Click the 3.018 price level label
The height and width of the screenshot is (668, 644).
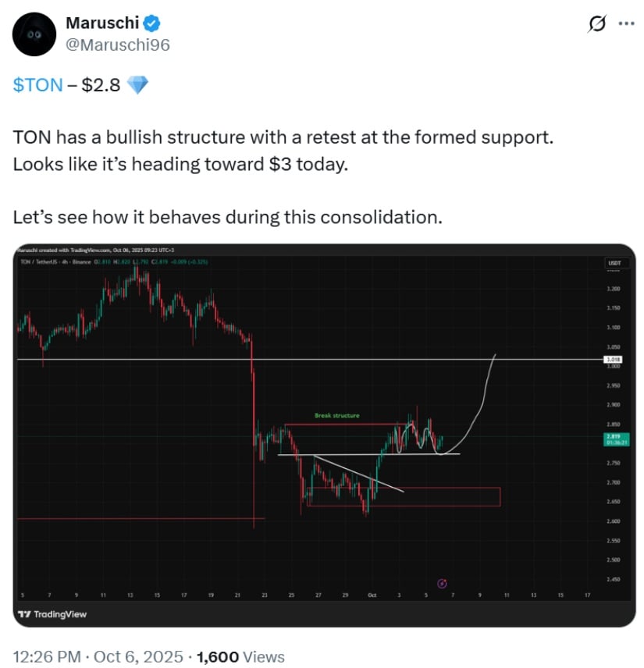tap(614, 360)
